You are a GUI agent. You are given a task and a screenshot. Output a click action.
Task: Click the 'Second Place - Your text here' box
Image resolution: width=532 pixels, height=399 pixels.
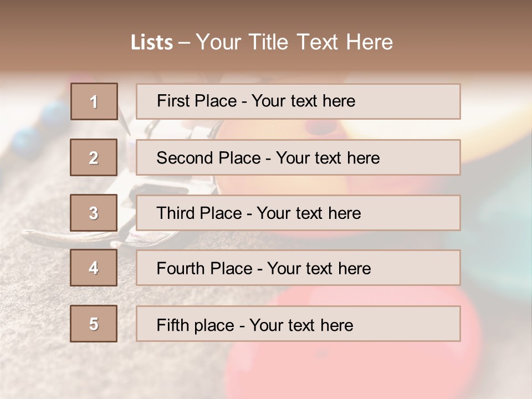point(298,157)
